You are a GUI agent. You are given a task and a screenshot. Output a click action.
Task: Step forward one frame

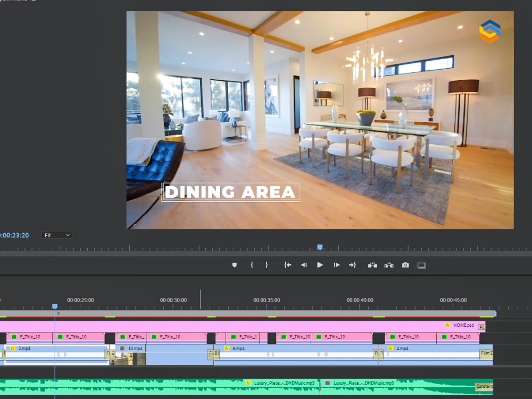coord(337,265)
